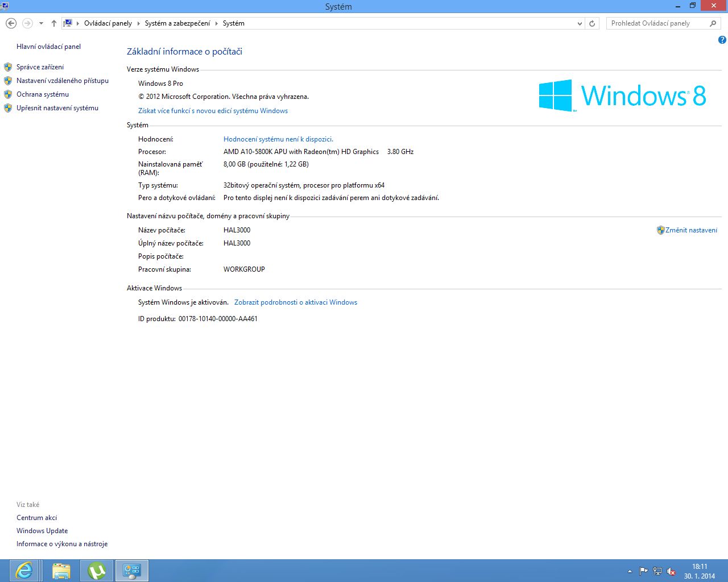Click the product ID 00178-10140-00000-AA461
728x582 pixels.
218,319
